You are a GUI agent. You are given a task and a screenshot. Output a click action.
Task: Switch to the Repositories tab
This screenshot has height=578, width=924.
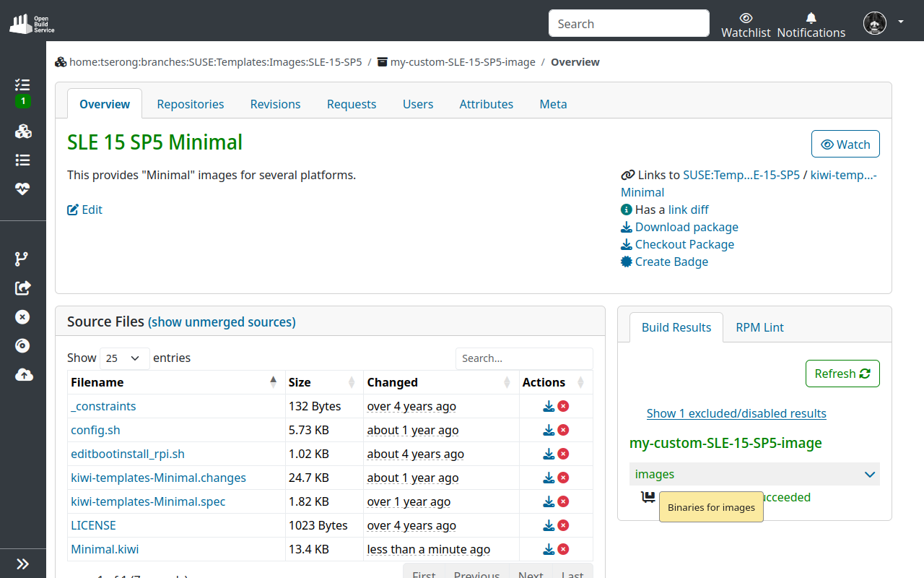tap(190, 104)
